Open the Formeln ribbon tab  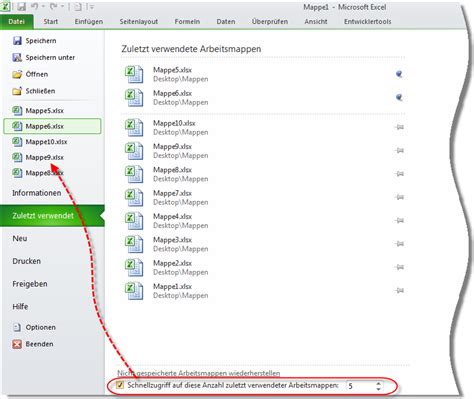(x=187, y=22)
